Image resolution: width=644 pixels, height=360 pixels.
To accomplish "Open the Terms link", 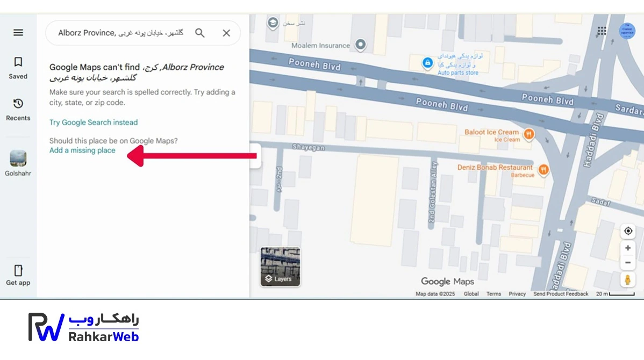I will click(493, 294).
